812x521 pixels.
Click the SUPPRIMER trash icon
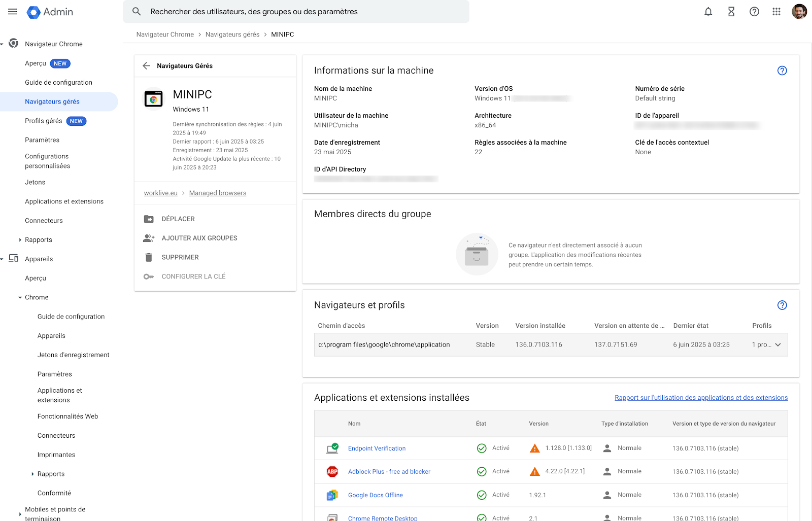[x=149, y=257]
